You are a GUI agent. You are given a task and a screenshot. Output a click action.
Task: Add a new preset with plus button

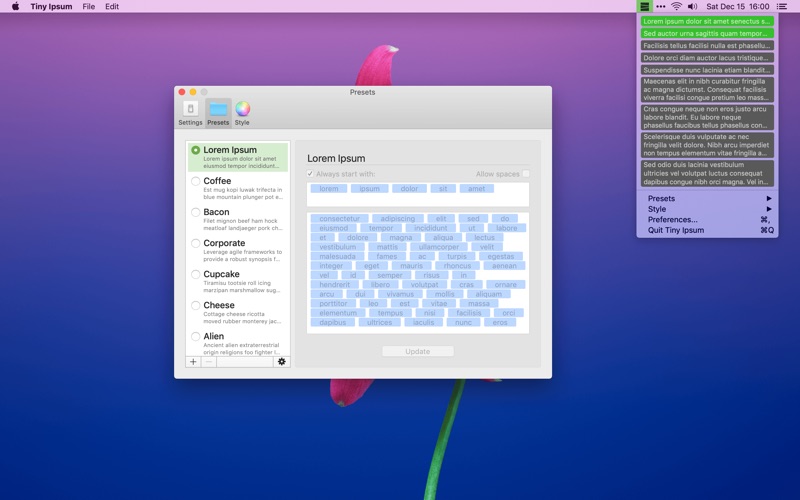(193, 362)
